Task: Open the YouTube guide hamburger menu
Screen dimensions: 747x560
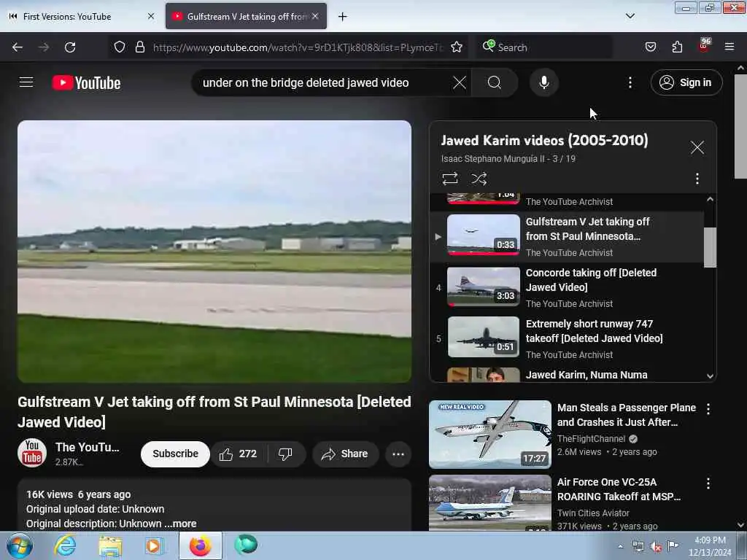Action: pyautogui.click(x=26, y=82)
